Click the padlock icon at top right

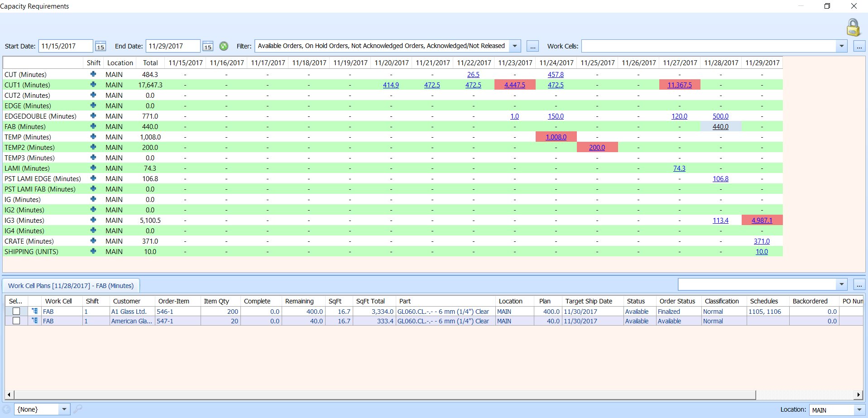[x=853, y=28]
